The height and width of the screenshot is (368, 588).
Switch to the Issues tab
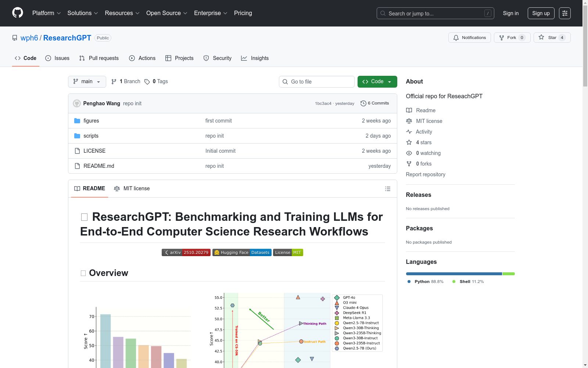[57, 58]
